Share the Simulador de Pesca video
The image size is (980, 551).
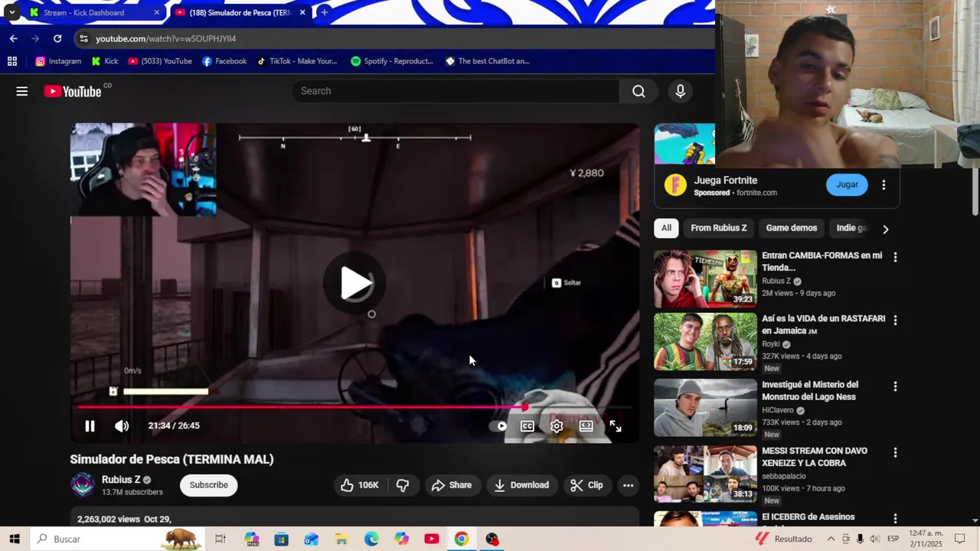click(x=452, y=485)
